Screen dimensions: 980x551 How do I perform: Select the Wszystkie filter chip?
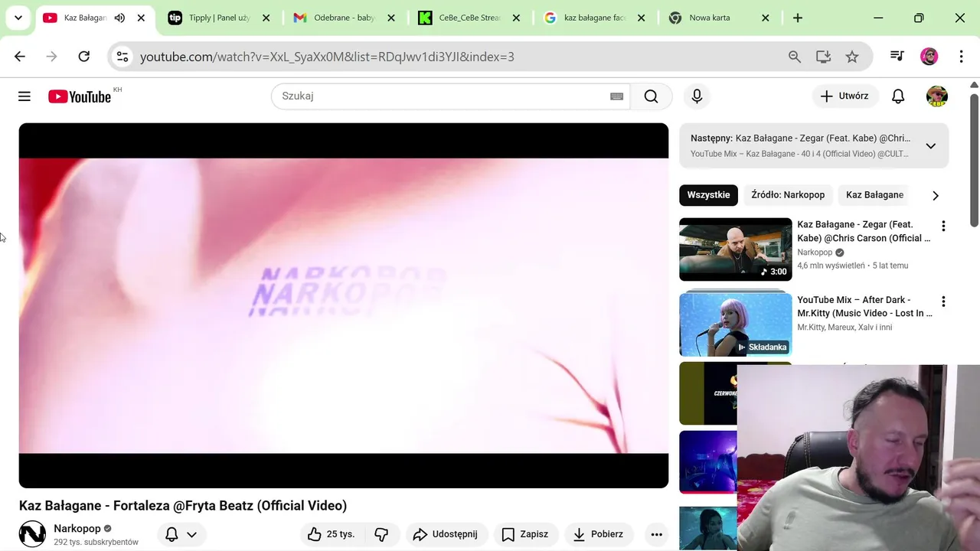click(708, 195)
